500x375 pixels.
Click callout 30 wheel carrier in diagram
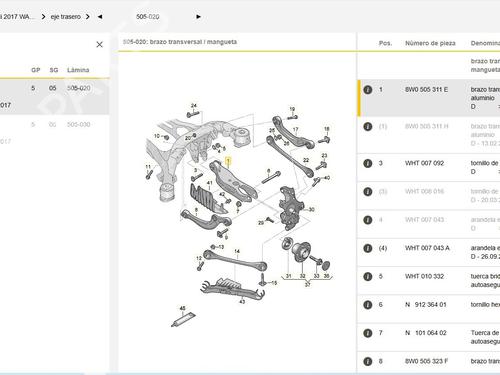(x=312, y=210)
